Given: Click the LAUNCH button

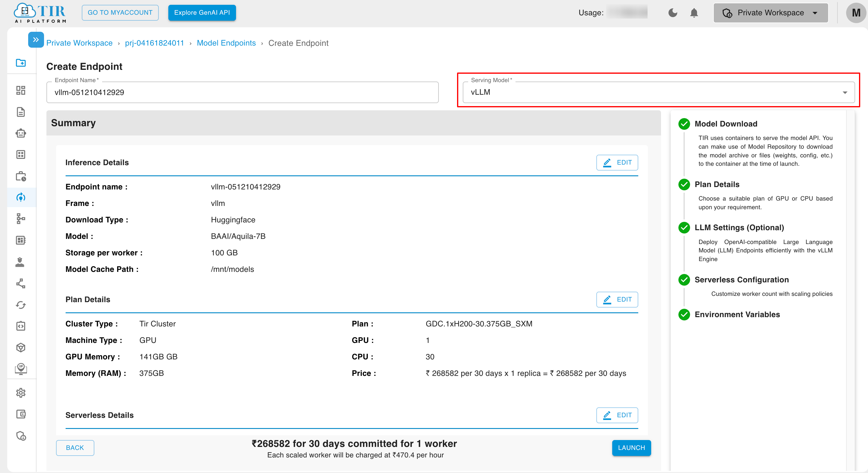Looking at the screenshot, I should (631, 448).
